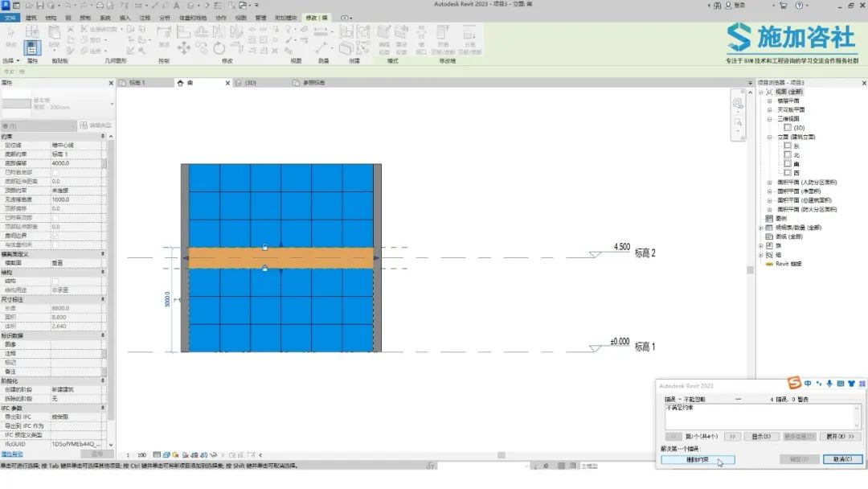868x489 pixels.
Task: Collapse the 立面 (建筑立面) tree node
Action: point(769,138)
